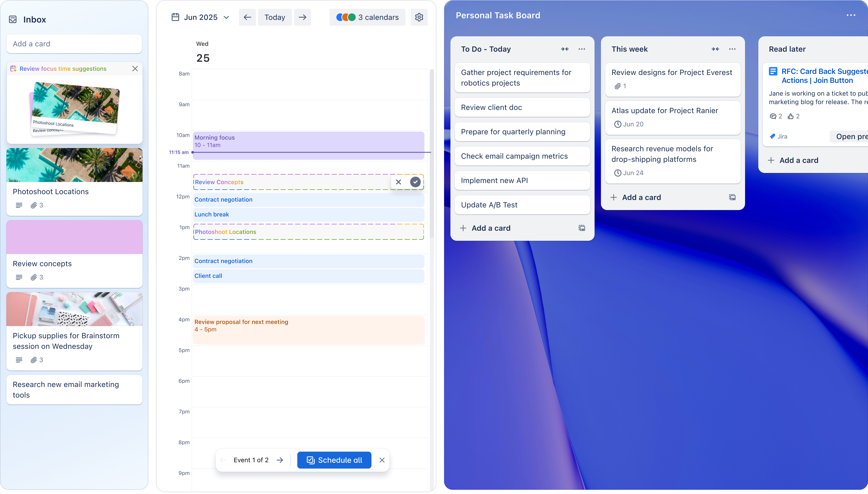Open the Pickup supplies for Brainstorm card

74,331
